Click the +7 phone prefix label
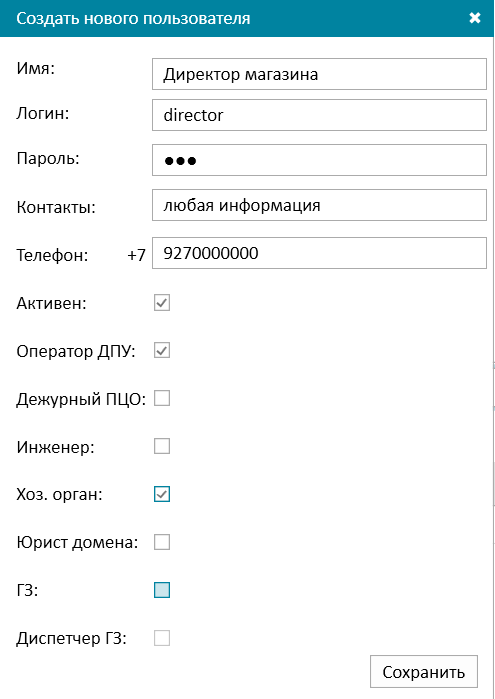Image resolution: width=495 pixels, height=699 pixels. pyautogui.click(x=136, y=255)
